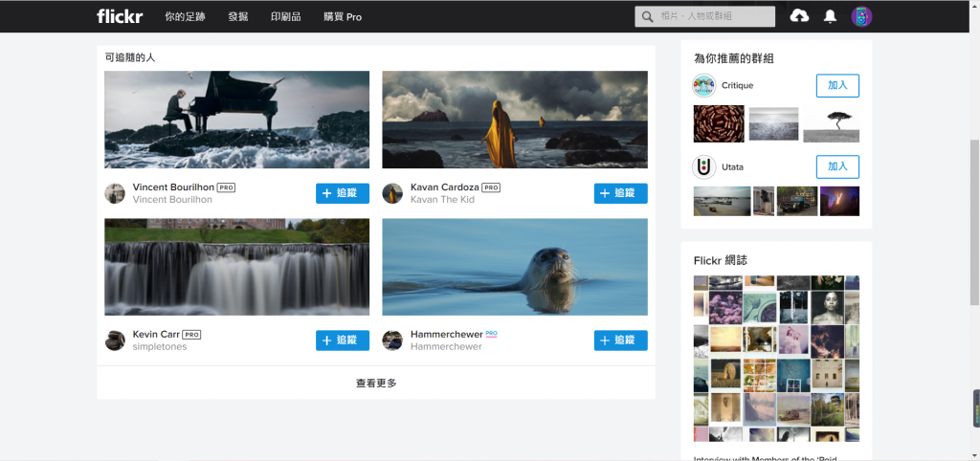Follow Kevin Carr with 追蹤 button
Image resolution: width=980 pixels, height=461 pixels.
343,340
